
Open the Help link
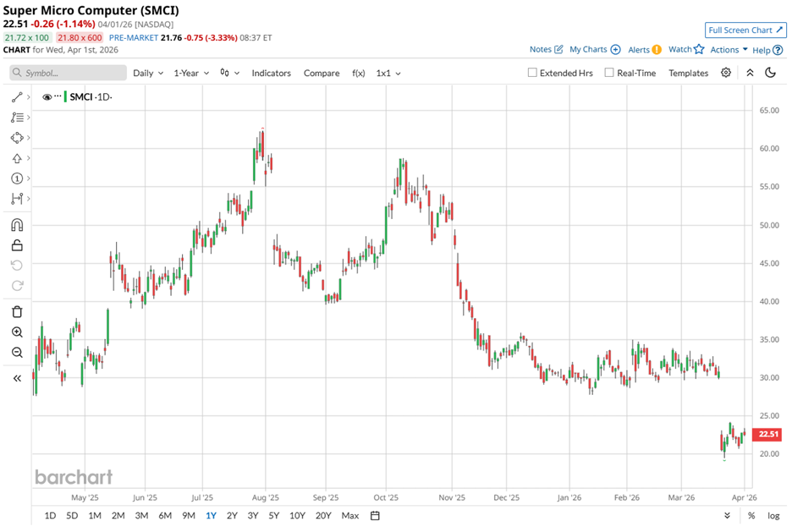click(767, 50)
